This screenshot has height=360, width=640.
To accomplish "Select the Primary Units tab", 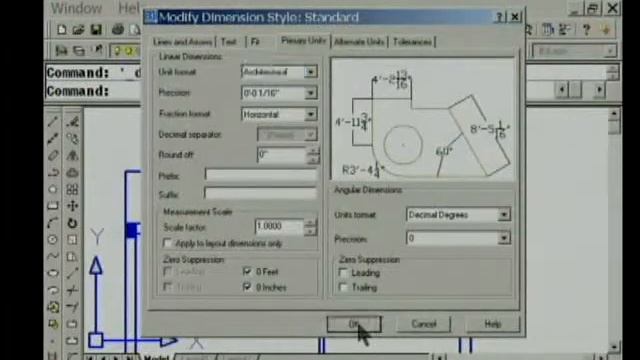I will click(x=303, y=41).
